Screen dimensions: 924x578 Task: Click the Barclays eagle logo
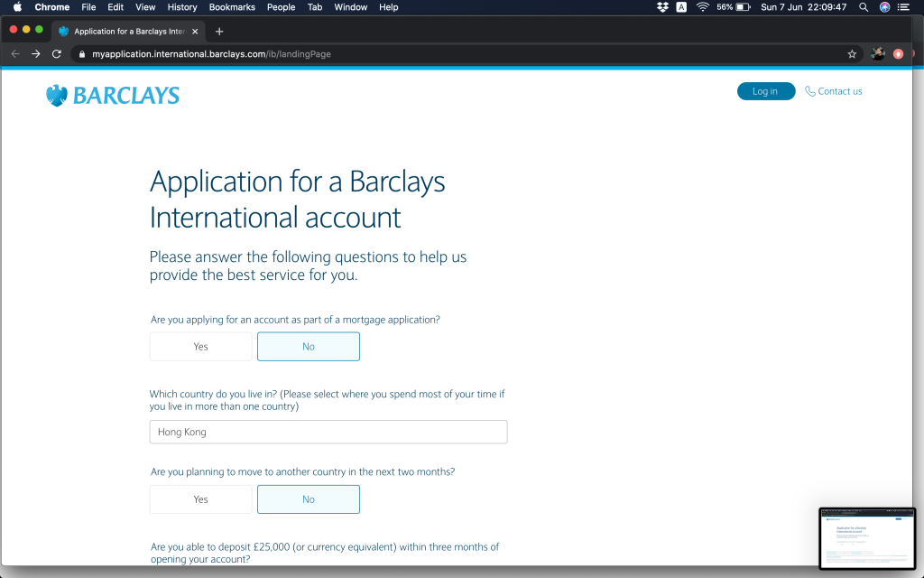(57, 96)
